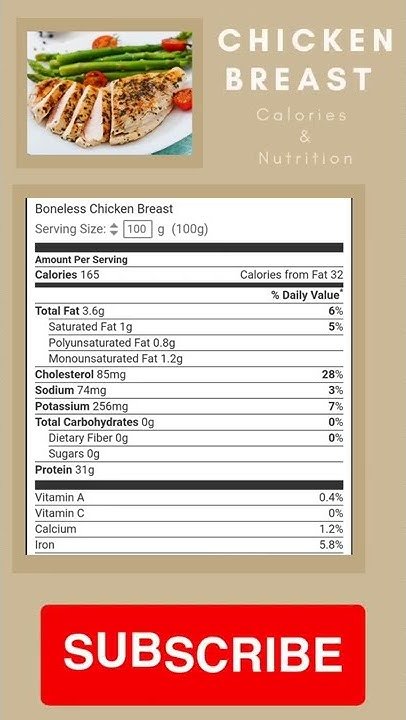This screenshot has height=720, width=406.
Task: Open the chicken breast and asparagus photo
Action: pos(109,93)
